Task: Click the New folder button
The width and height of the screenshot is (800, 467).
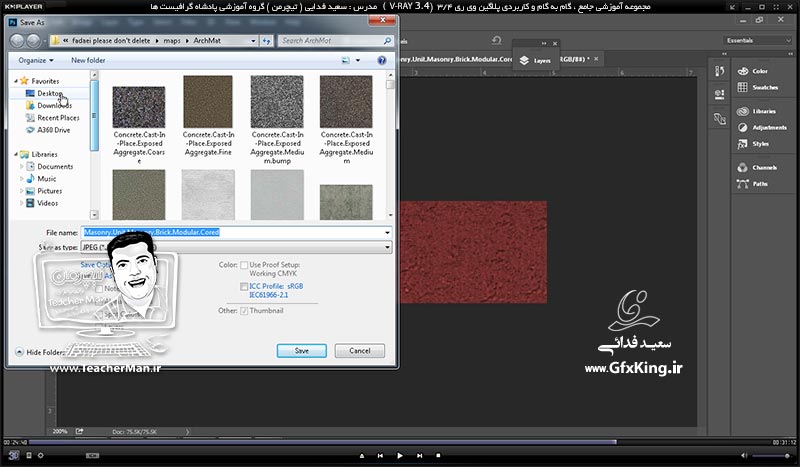Action: point(88,60)
